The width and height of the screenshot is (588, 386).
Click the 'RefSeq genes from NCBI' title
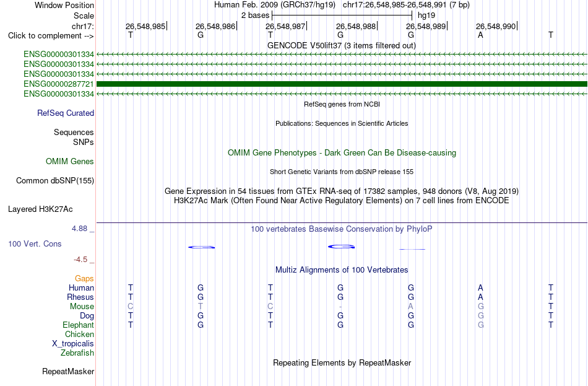[342, 104]
